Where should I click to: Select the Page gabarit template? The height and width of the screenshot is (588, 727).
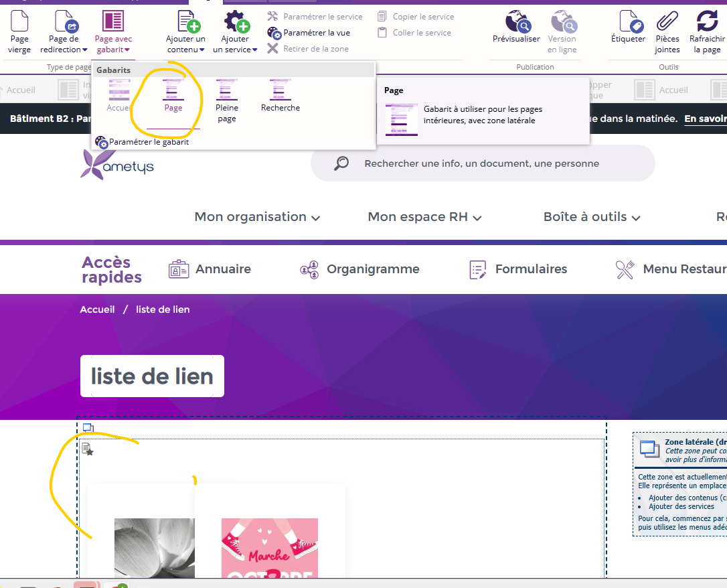click(x=173, y=95)
